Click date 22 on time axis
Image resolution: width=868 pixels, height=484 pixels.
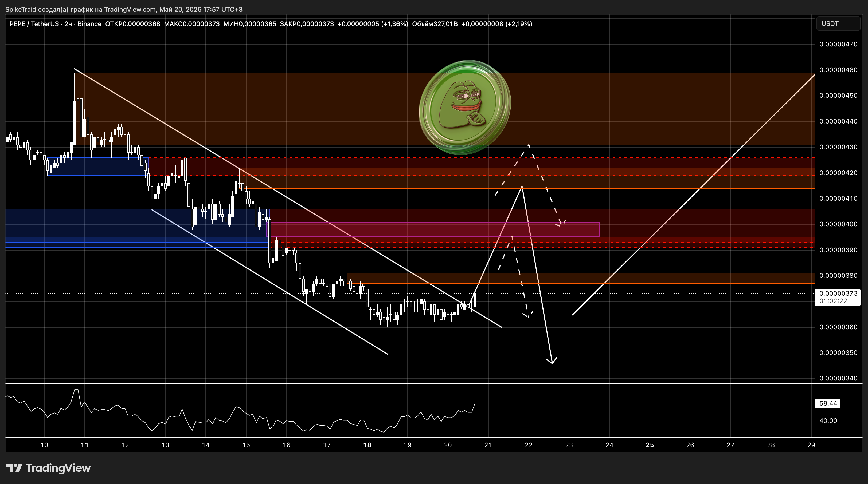click(x=529, y=445)
